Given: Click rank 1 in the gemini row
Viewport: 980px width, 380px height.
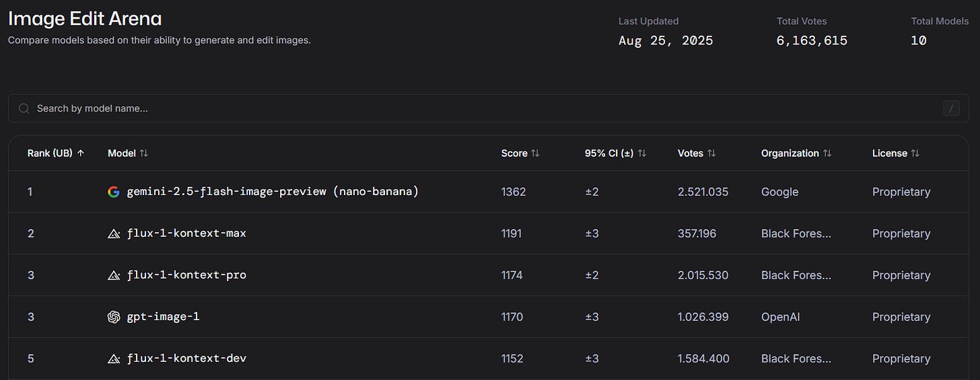Looking at the screenshot, I should pyautogui.click(x=30, y=192).
